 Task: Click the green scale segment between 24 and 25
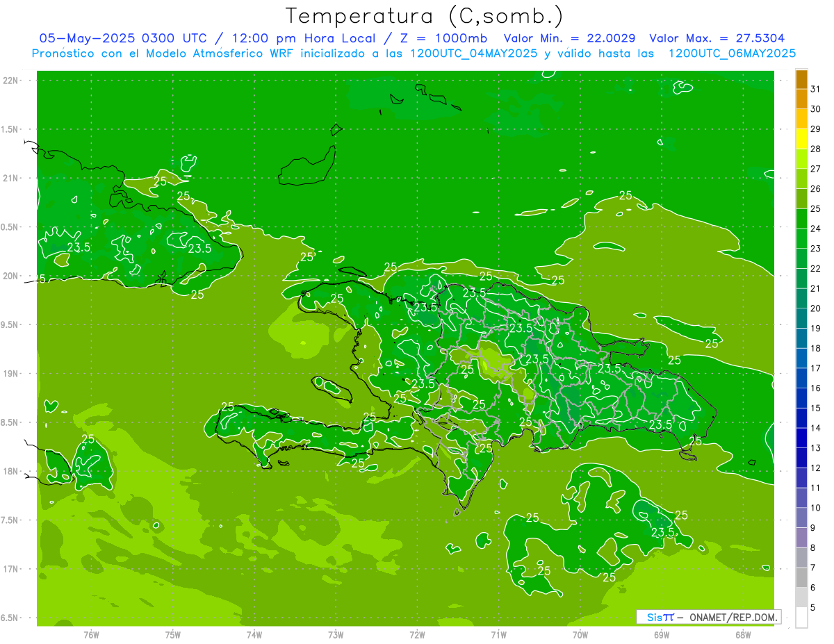click(801, 218)
